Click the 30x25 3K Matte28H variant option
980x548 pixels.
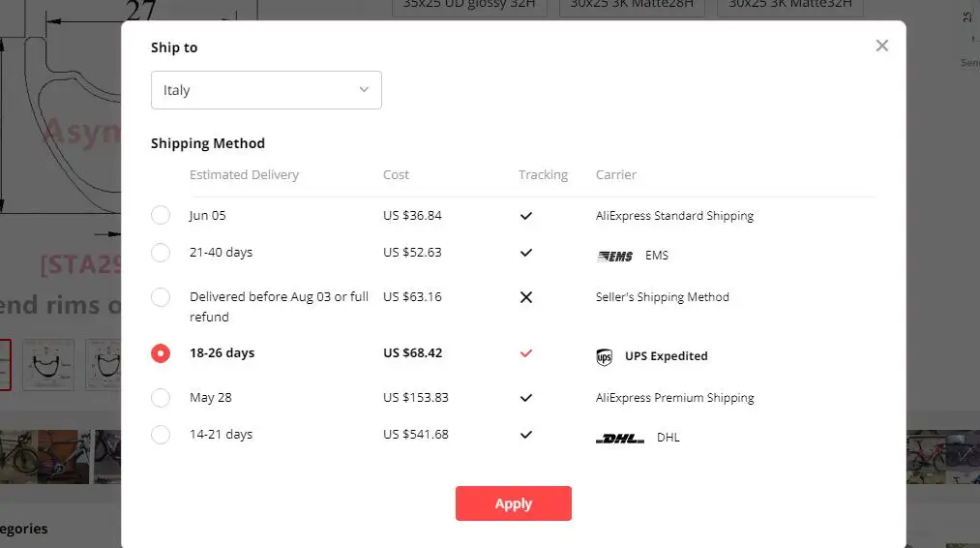click(x=632, y=5)
